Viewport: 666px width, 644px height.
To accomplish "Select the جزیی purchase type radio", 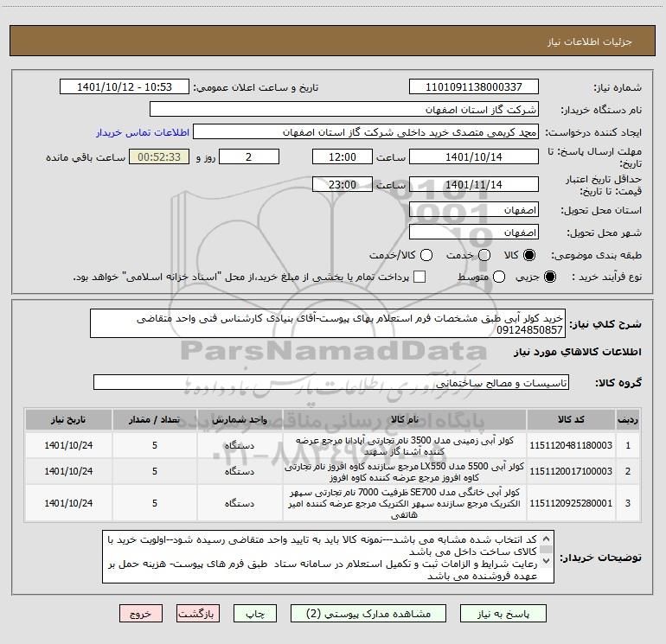I will pos(549,277).
